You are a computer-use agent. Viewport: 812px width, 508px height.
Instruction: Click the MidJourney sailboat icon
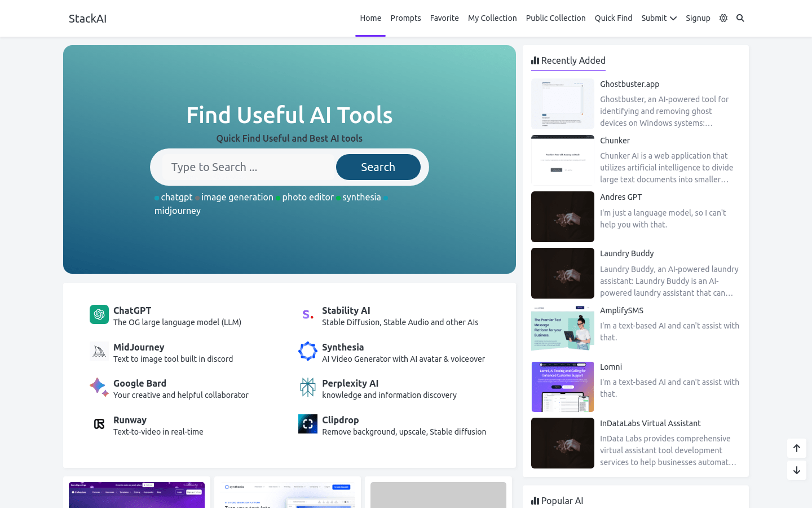click(99, 351)
